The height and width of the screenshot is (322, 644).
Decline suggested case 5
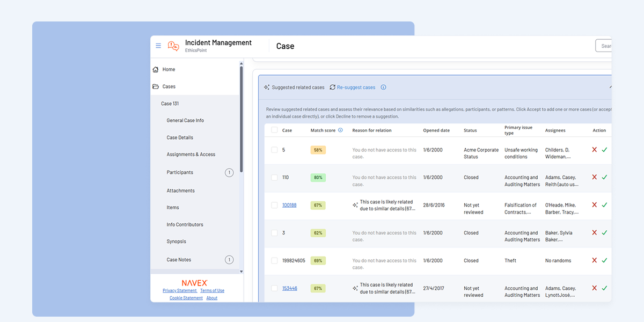594,150
